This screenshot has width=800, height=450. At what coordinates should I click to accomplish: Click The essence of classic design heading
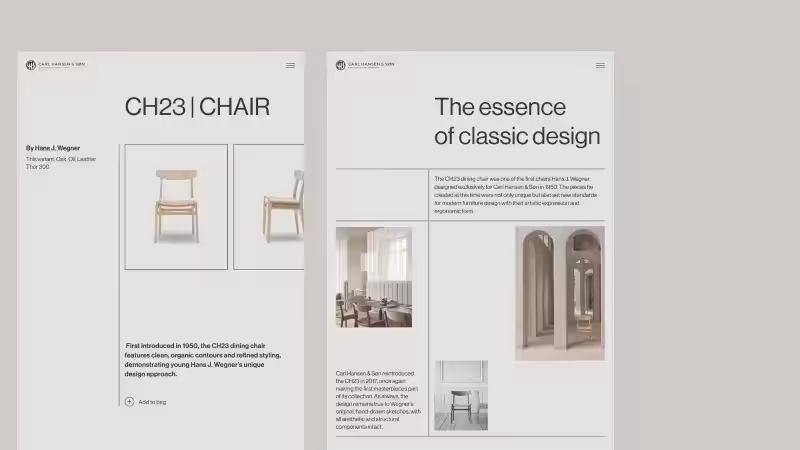[x=516, y=121]
